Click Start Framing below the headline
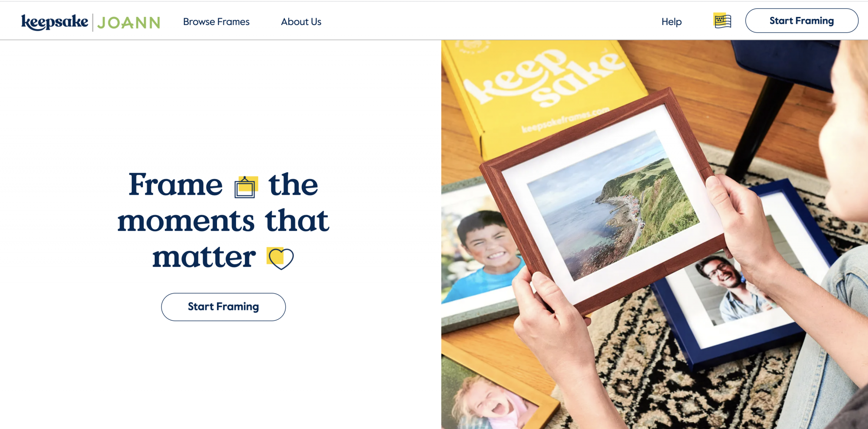 223,307
